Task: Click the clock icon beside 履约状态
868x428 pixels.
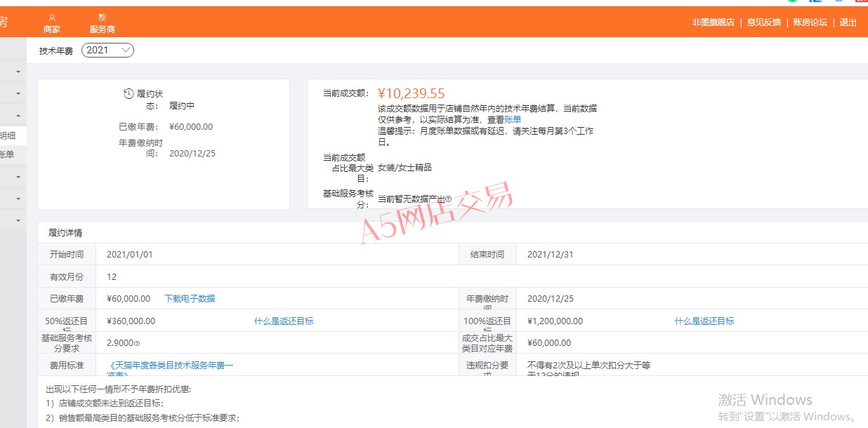Action: pyautogui.click(x=129, y=93)
